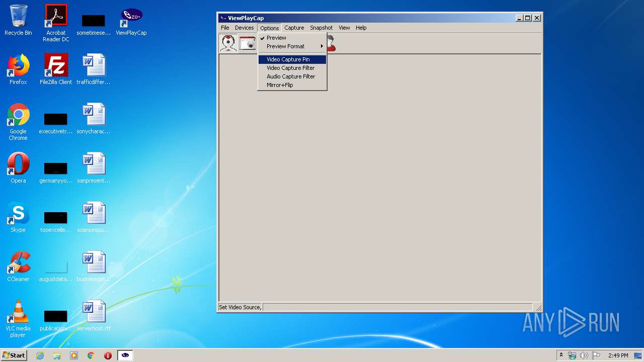Click the person icon partly hidden behind the Options menu

[332, 43]
